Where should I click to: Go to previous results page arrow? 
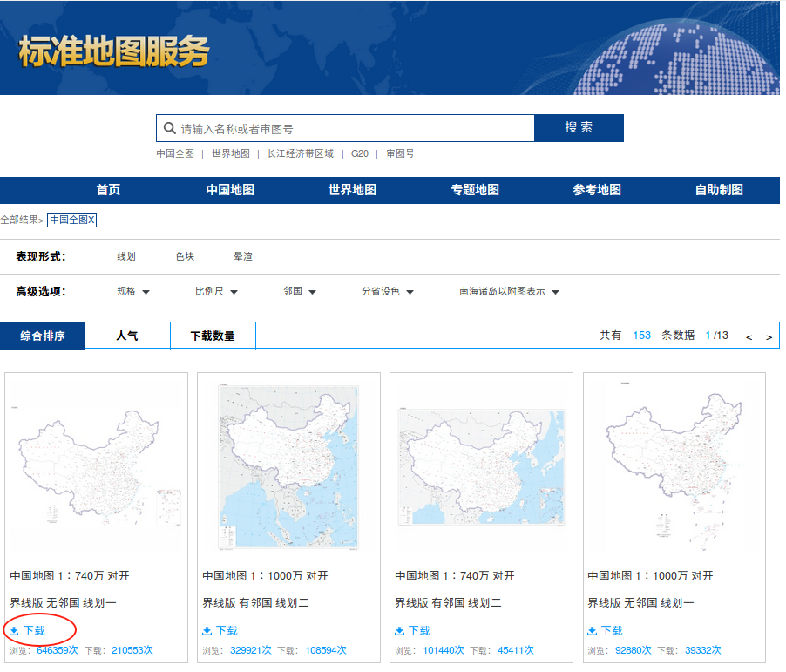pyautogui.click(x=749, y=336)
